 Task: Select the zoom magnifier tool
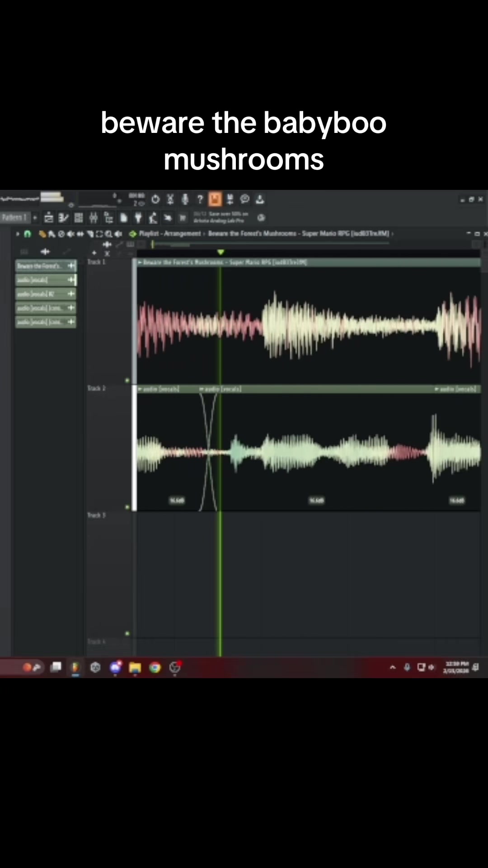pos(109,234)
